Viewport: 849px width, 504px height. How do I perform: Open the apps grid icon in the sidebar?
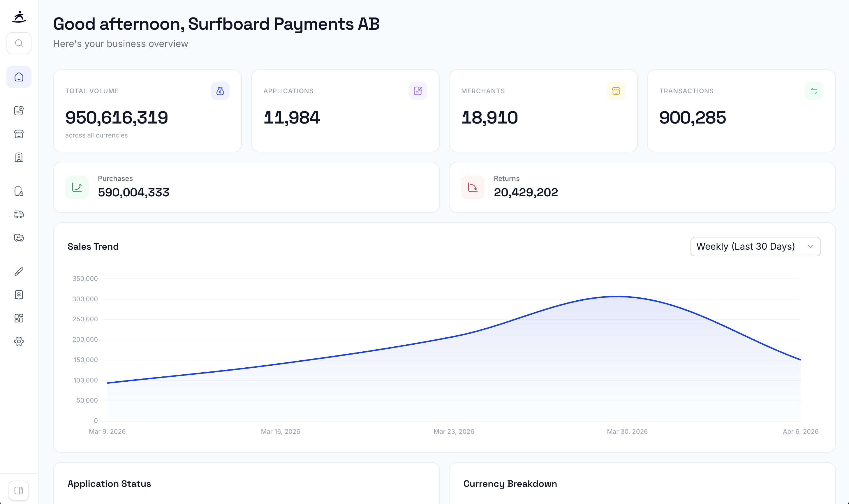tap(19, 318)
